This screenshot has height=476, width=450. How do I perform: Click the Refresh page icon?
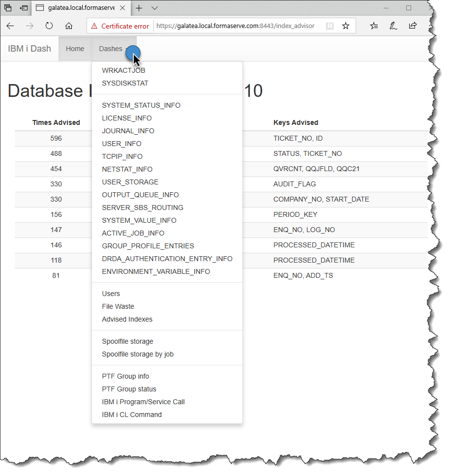(x=49, y=26)
